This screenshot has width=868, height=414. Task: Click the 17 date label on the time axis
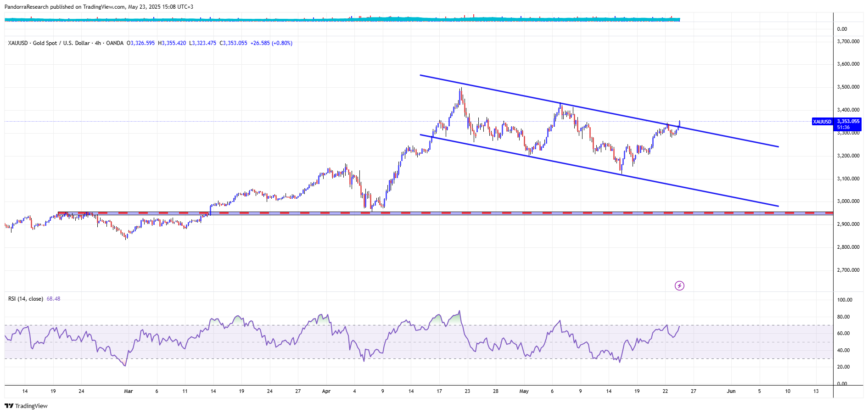[439, 392]
